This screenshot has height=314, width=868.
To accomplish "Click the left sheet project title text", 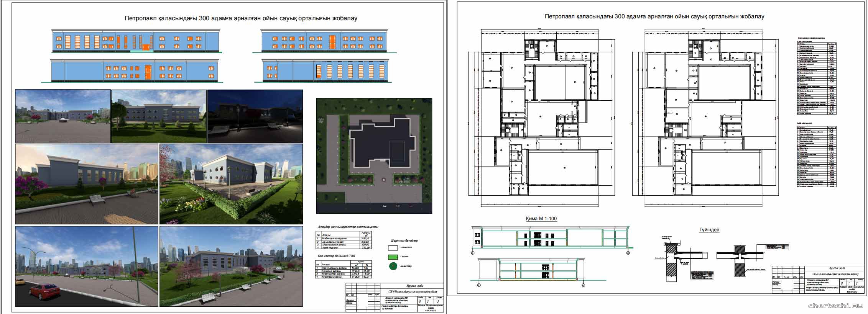I will click(x=241, y=18).
